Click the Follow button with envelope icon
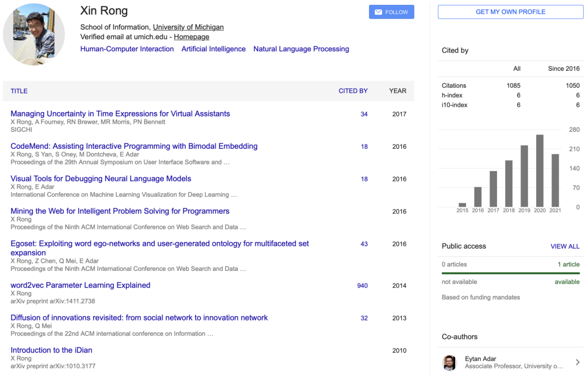 point(391,12)
